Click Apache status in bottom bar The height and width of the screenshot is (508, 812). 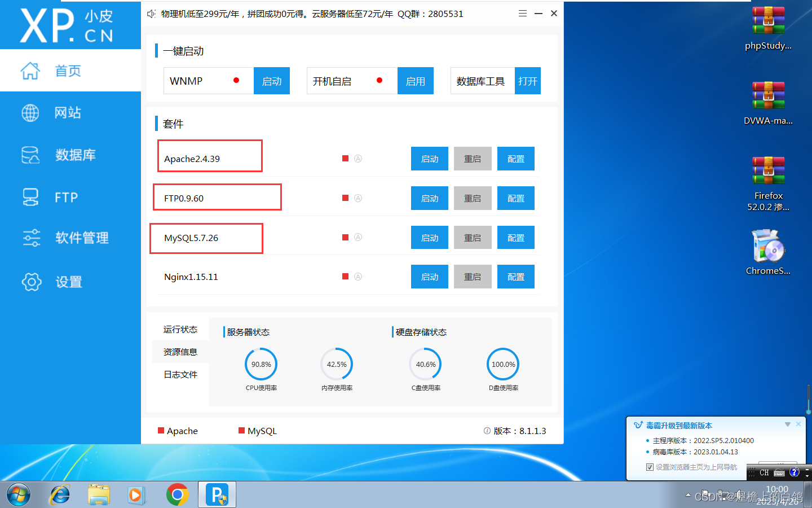coord(178,431)
